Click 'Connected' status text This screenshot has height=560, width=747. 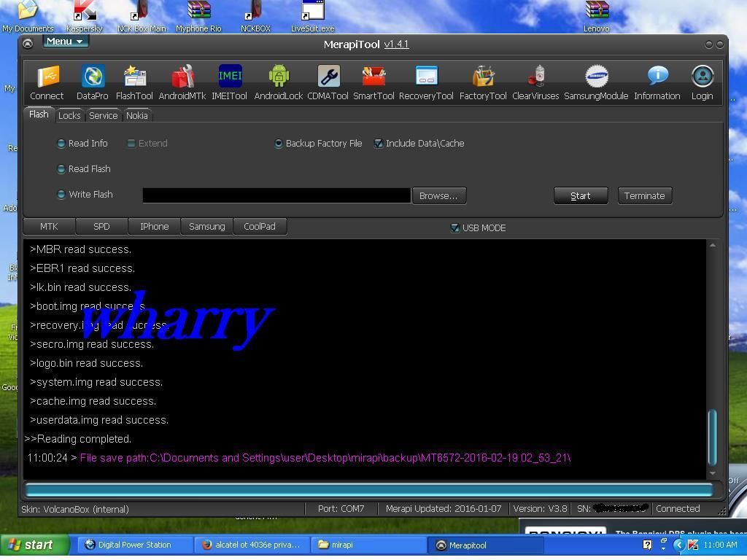tap(678, 509)
